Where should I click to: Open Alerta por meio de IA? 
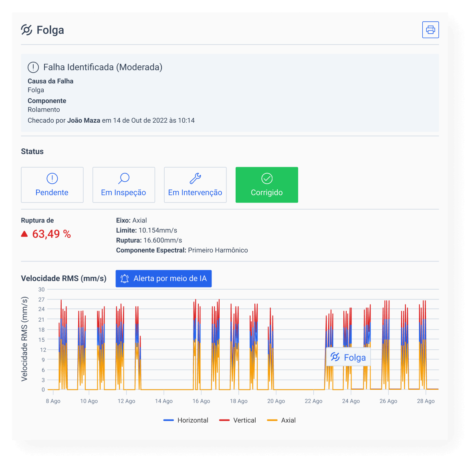click(x=170, y=279)
